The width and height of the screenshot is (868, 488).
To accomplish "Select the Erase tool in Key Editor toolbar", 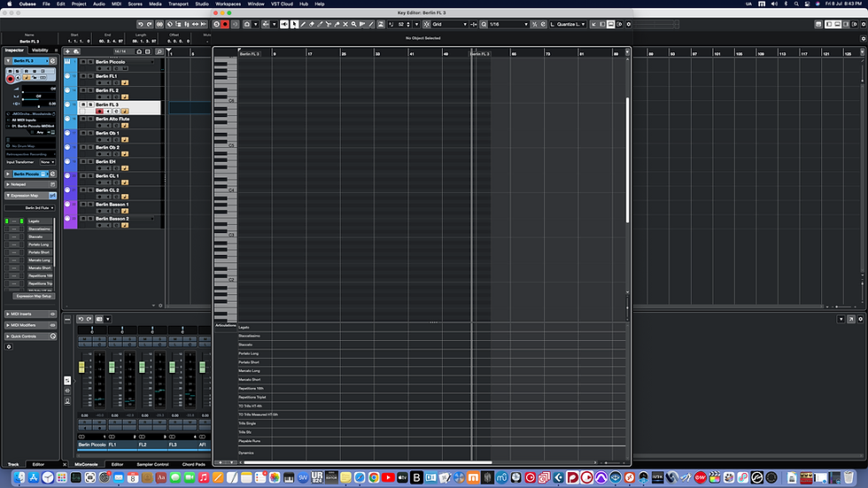I will coord(311,24).
